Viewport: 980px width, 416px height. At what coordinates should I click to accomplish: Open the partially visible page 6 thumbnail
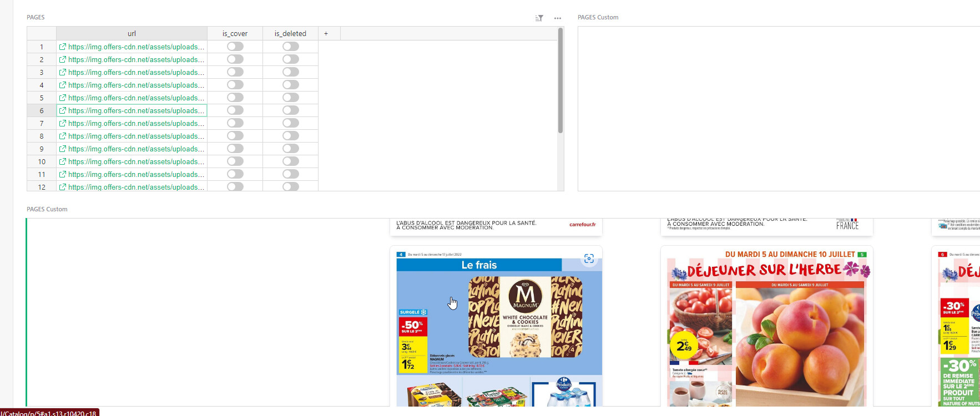[956, 327]
